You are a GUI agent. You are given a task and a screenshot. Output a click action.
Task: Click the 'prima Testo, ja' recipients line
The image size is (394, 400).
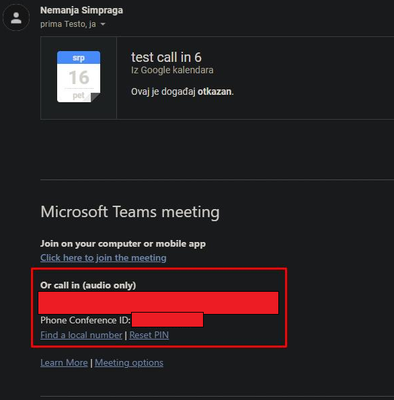68,24
